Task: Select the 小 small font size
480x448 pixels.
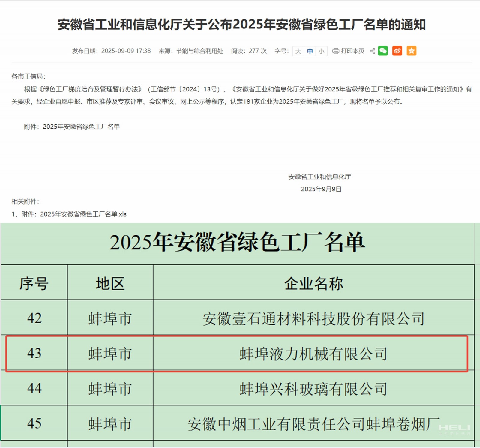Action: pos(321,51)
